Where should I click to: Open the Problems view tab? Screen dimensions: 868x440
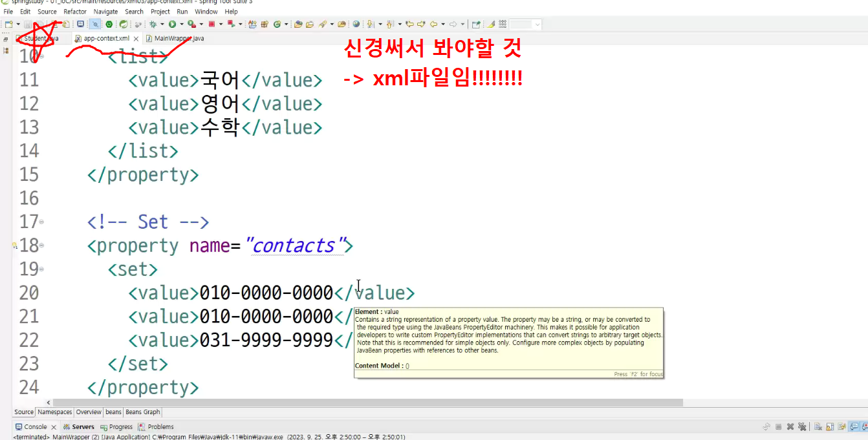[x=156, y=426]
